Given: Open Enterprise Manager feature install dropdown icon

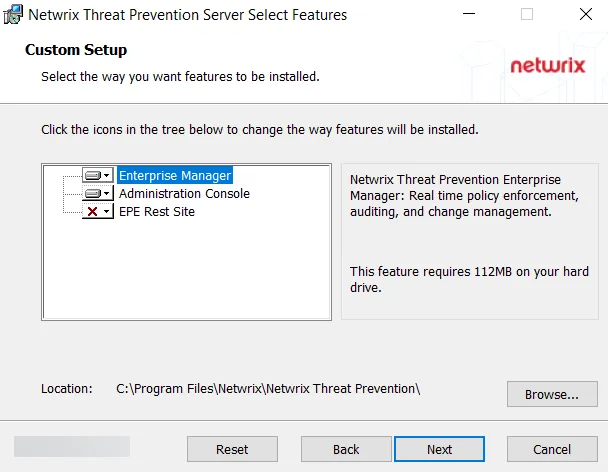Looking at the screenshot, I should coord(98,175).
